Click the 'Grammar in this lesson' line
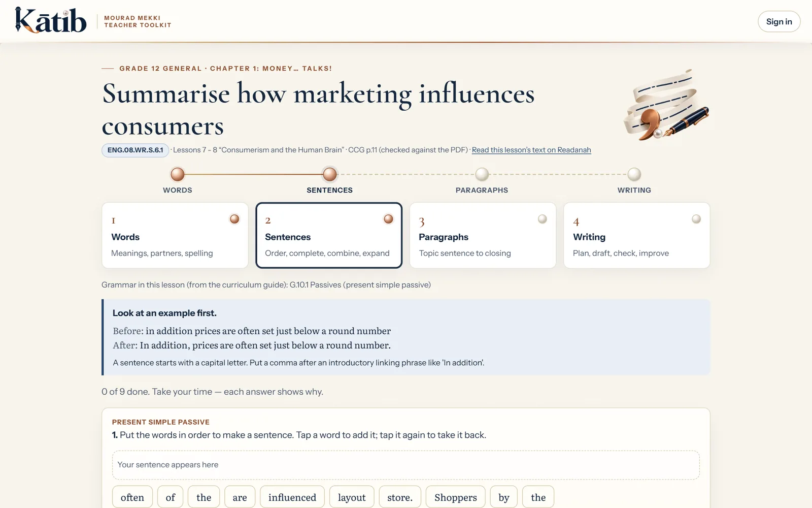The width and height of the screenshot is (812, 508). pos(266,285)
